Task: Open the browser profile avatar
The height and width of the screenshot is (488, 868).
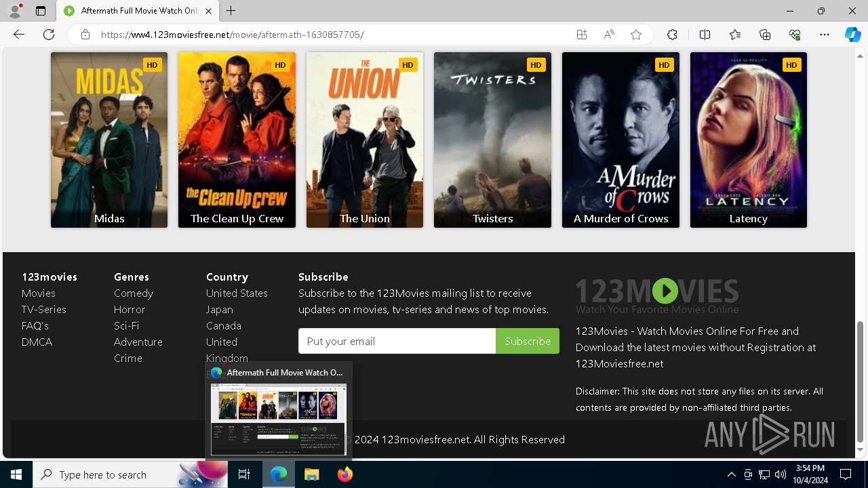Action: [15, 11]
